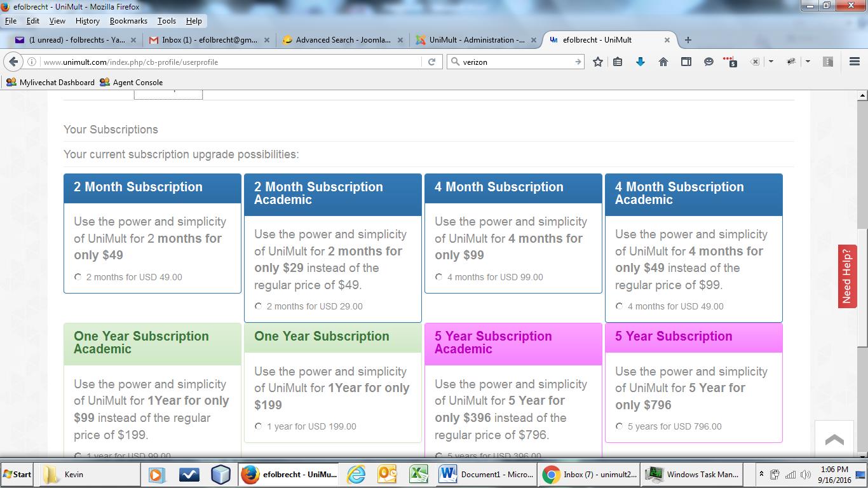Open the Edit menu

[33, 20]
